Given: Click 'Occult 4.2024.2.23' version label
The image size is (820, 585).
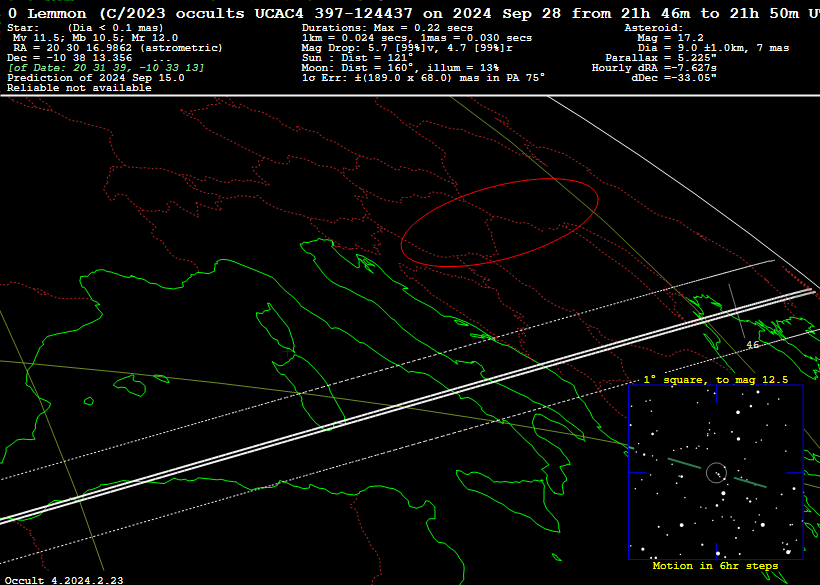Looking at the screenshot, I should pyautogui.click(x=64, y=580).
